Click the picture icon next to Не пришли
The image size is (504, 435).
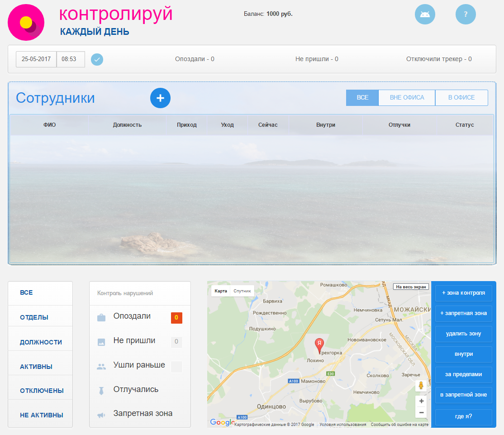(x=101, y=342)
